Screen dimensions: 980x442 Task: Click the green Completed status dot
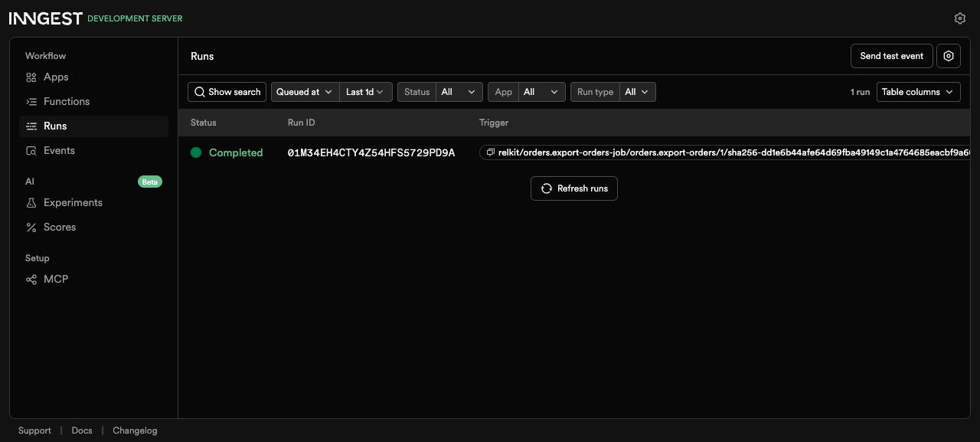[x=196, y=152]
